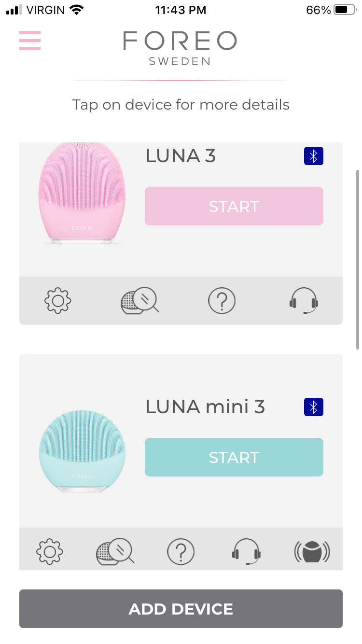Click the vertical scrollbar on the right edge
Viewport: 362px width, 644px height.
pos(357,259)
